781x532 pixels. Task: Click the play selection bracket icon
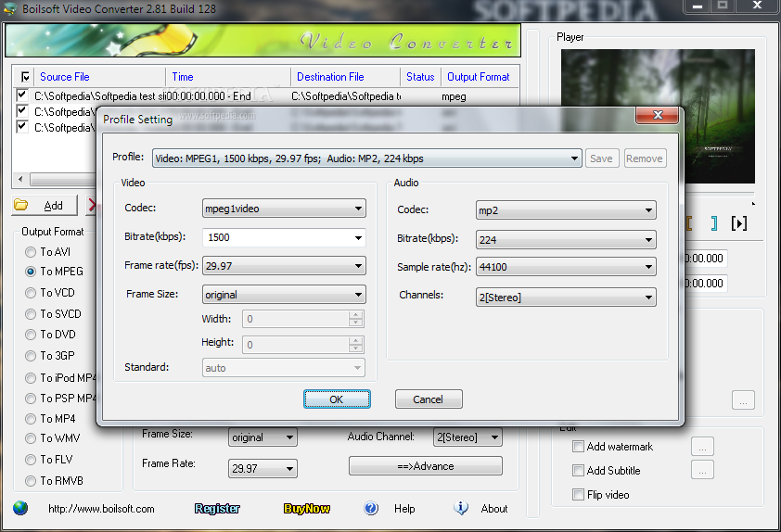coord(739,223)
